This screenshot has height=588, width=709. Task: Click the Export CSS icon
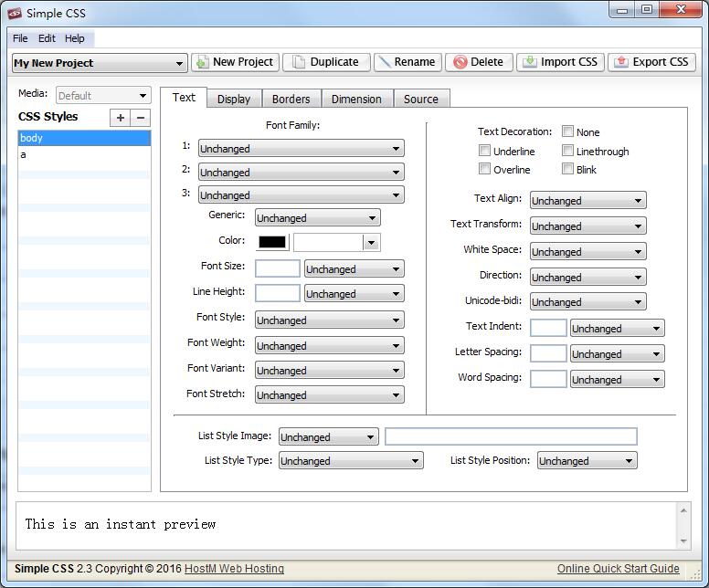point(621,62)
